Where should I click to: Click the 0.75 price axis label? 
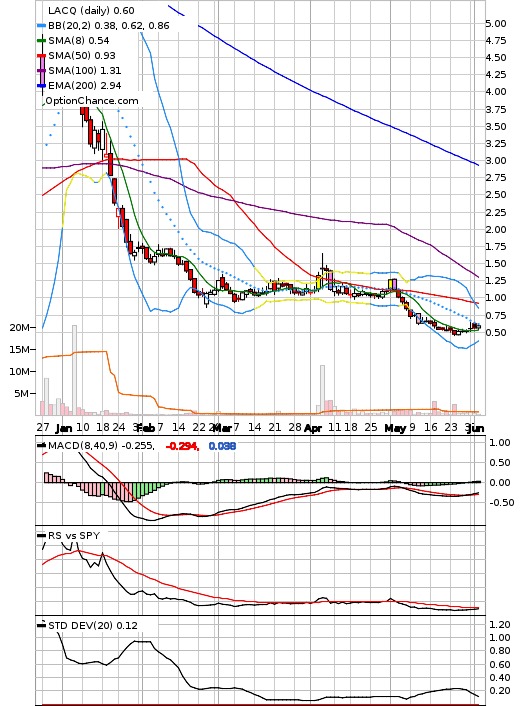(496, 316)
